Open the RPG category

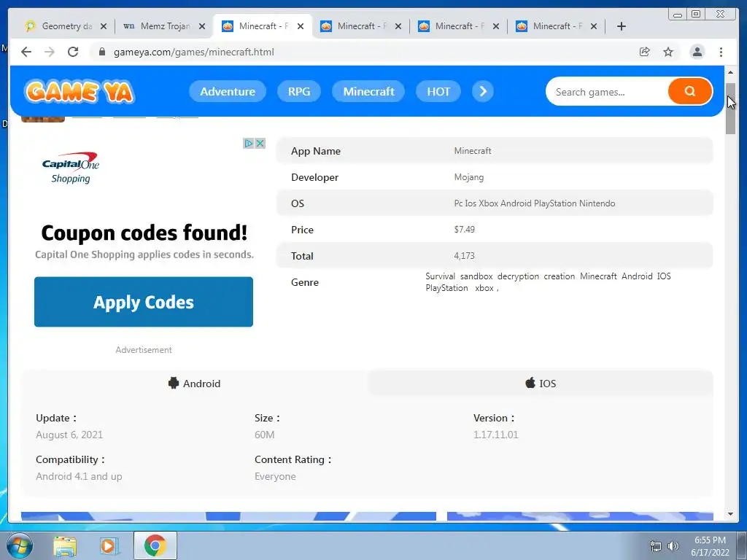pyautogui.click(x=298, y=91)
